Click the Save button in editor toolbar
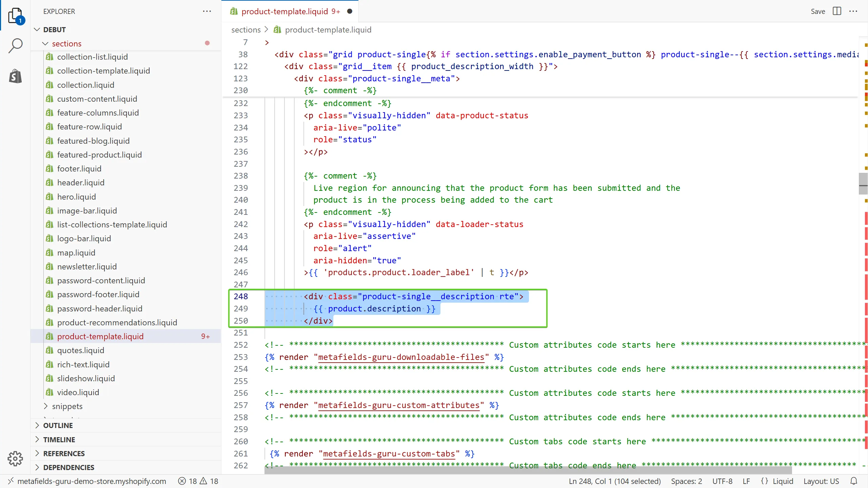 coord(818,11)
